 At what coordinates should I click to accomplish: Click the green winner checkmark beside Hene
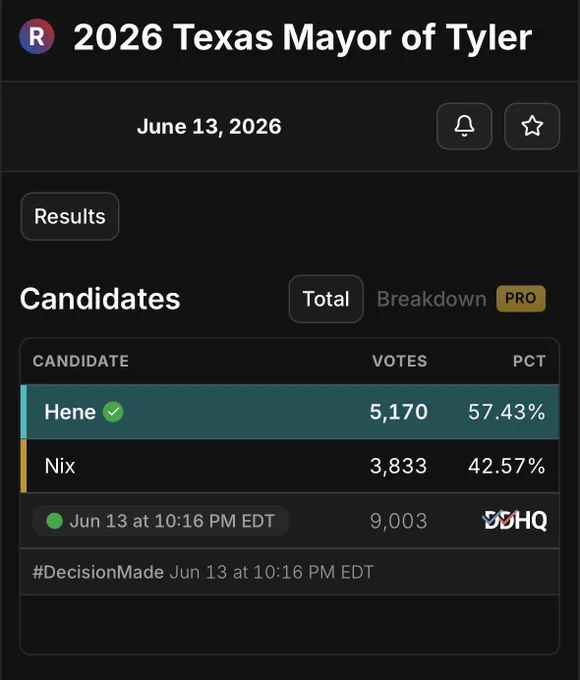coord(113,412)
